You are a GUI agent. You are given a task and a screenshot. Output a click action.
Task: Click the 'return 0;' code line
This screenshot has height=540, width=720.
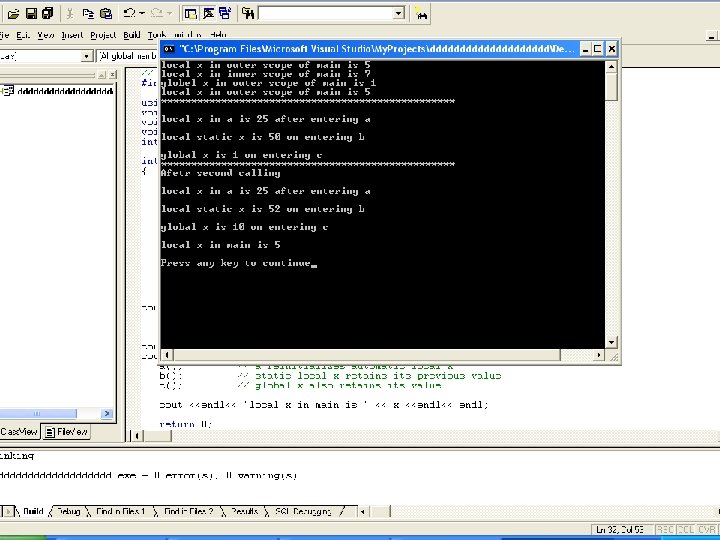[186, 424]
